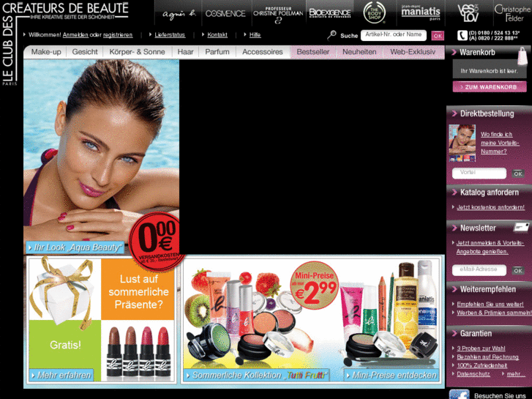Open the Kontakt link

point(217,34)
